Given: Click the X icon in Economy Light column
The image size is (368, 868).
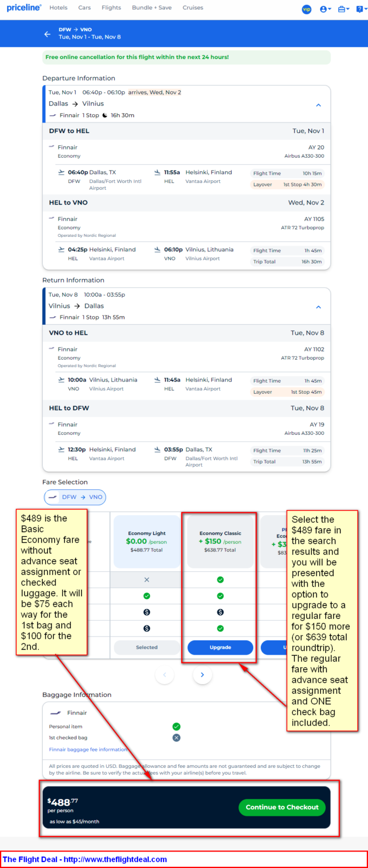Looking at the screenshot, I should point(147,579).
